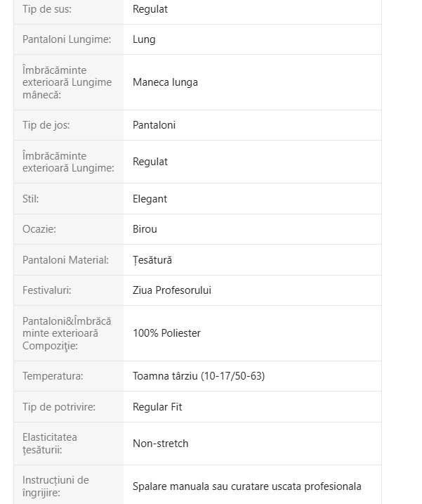The width and height of the screenshot is (422, 504).
Task: Select the "Non-stretch" elasticity value
Action: (160, 444)
